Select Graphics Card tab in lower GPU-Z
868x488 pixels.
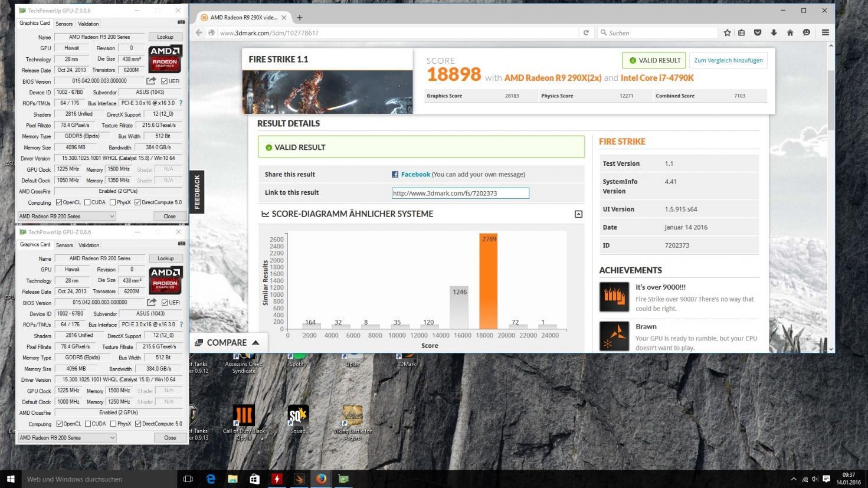point(35,245)
